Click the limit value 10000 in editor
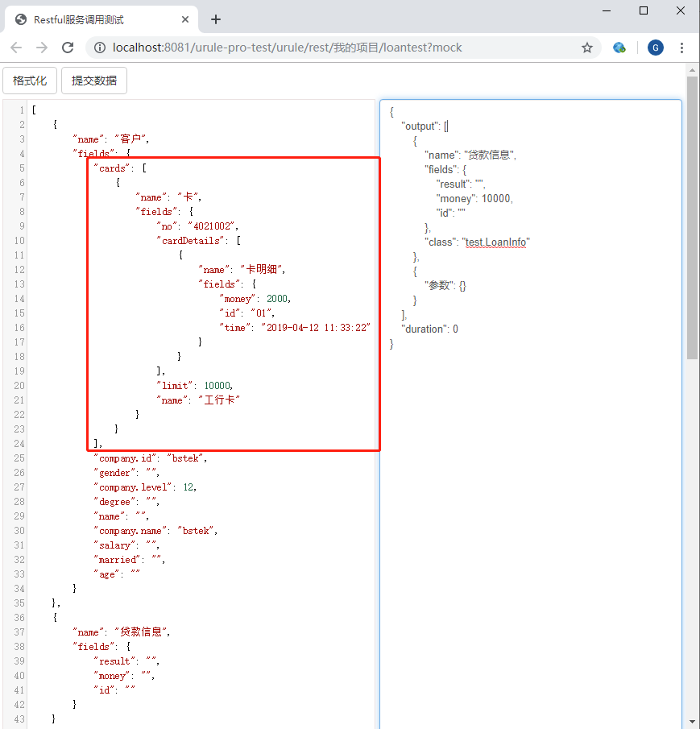This screenshot has width=700, height=729. point(217,385)
